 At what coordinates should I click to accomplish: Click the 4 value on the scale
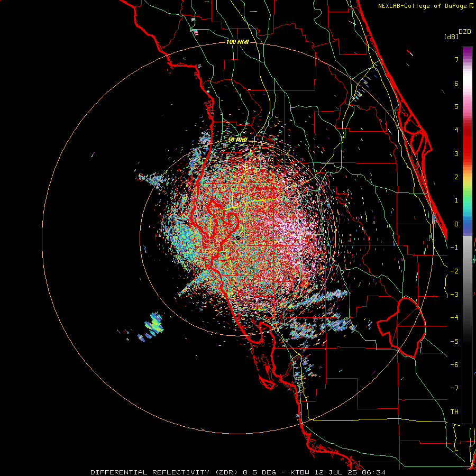(456, 130)
